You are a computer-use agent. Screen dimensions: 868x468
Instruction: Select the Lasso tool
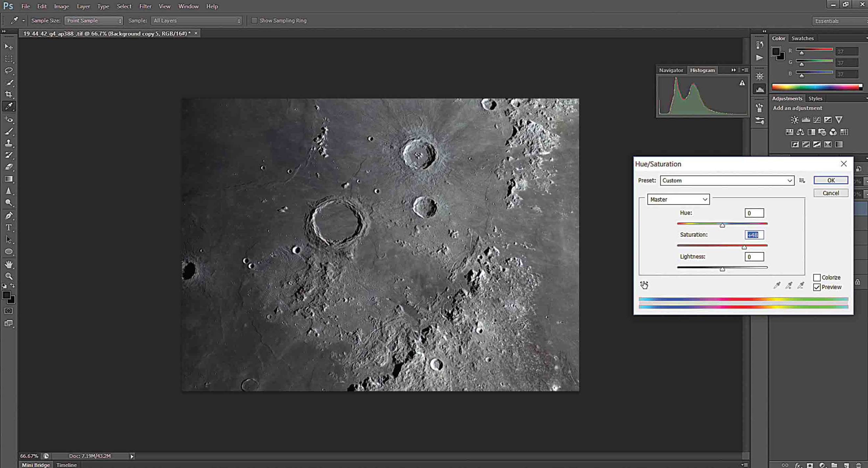coord(9,70)
